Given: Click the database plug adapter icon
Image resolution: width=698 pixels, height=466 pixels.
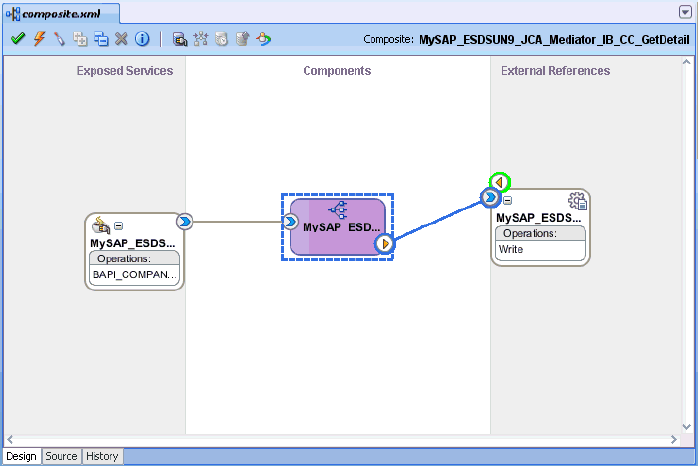Looking at the screenshot, I should (180, 39).
